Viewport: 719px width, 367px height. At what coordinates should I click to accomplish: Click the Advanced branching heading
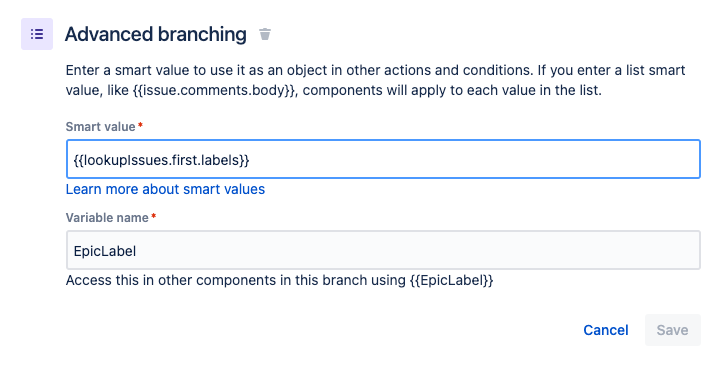pos(156,34)
